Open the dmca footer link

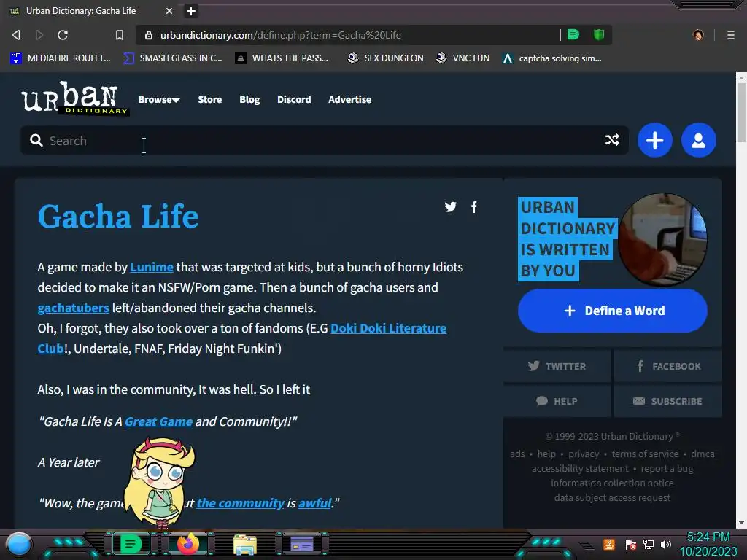703,454
